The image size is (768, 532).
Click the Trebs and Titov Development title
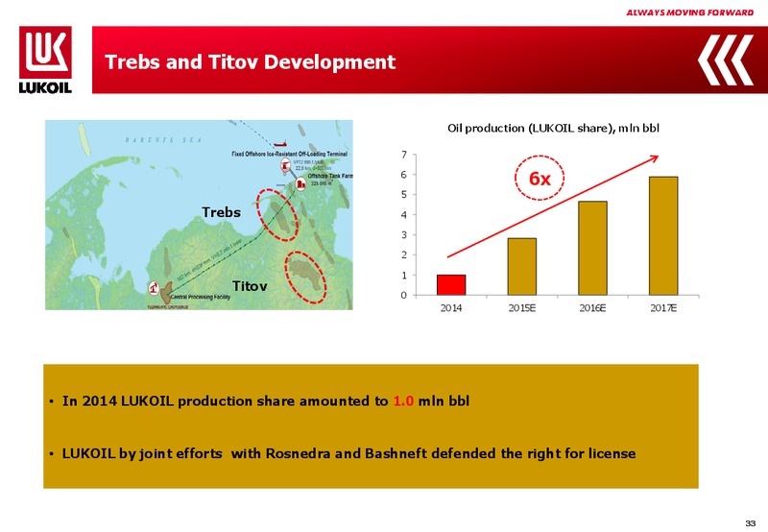pos(250,62)
